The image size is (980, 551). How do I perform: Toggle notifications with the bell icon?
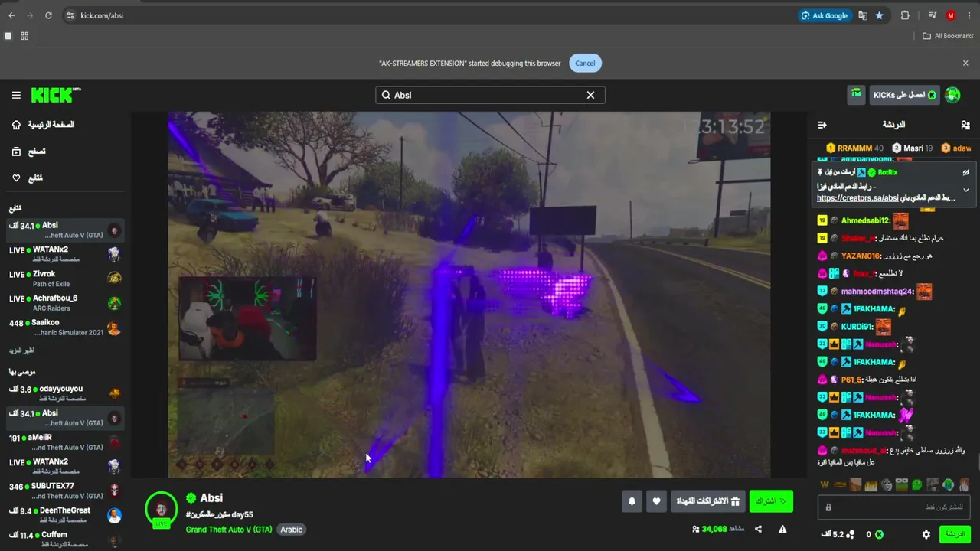coord(632,501)
